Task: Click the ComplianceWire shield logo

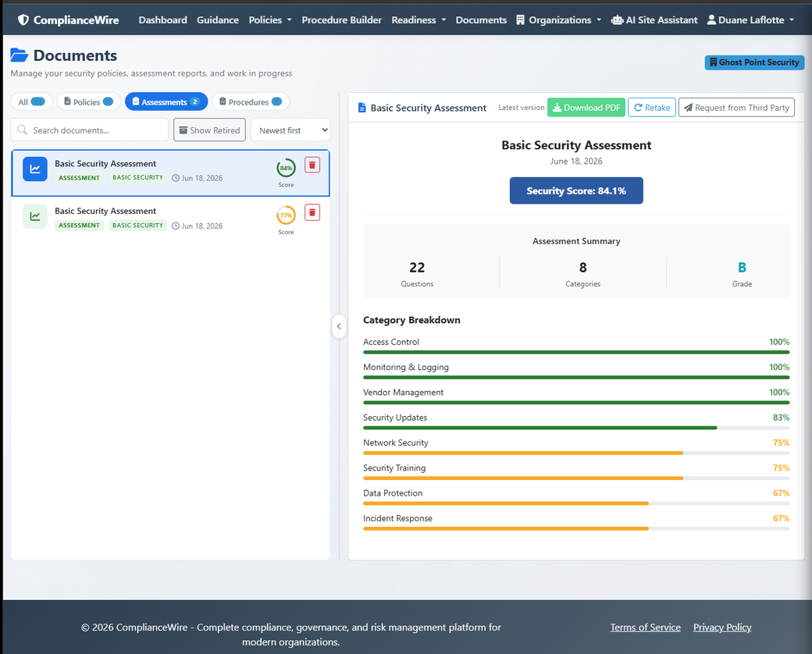Action: click(23, 20)
